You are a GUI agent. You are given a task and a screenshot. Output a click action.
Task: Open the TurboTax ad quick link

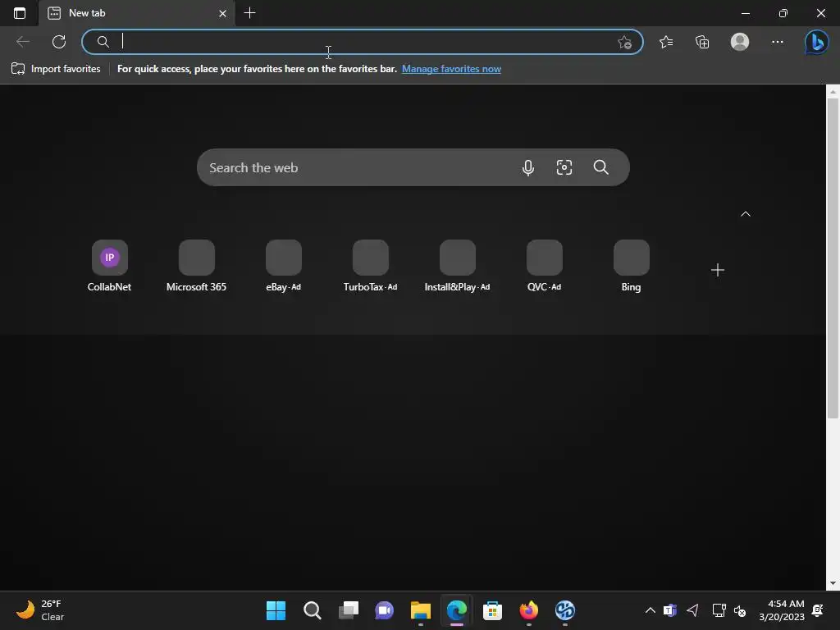point(370,267)
